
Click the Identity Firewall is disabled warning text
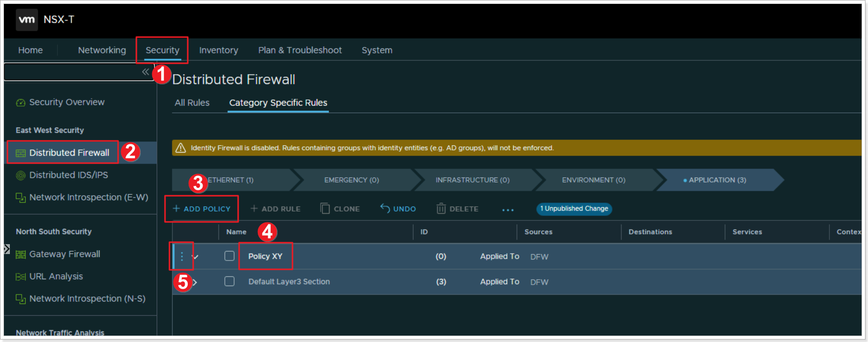click(x=372, y=148)
